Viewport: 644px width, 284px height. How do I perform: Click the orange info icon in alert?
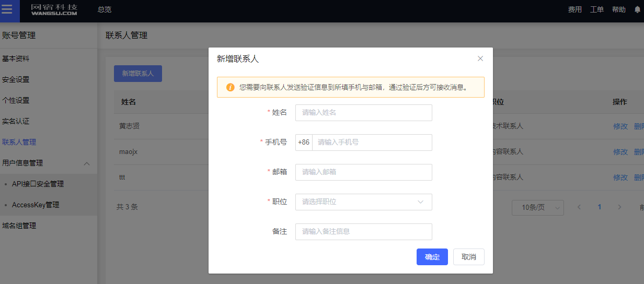point(230,87)
